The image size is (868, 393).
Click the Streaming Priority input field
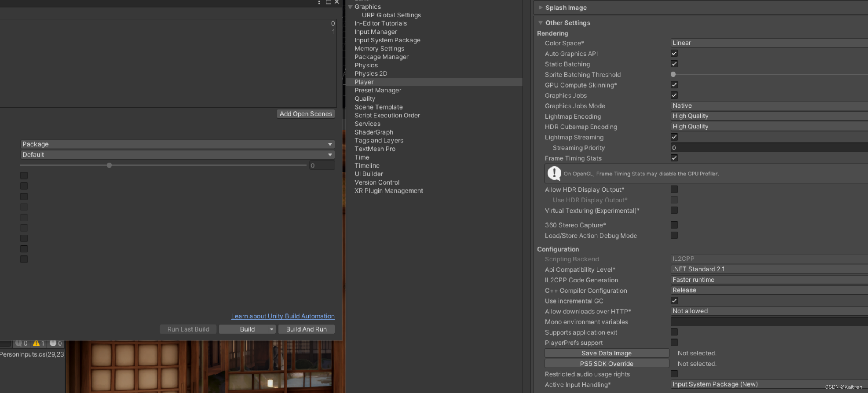point(769,148)
